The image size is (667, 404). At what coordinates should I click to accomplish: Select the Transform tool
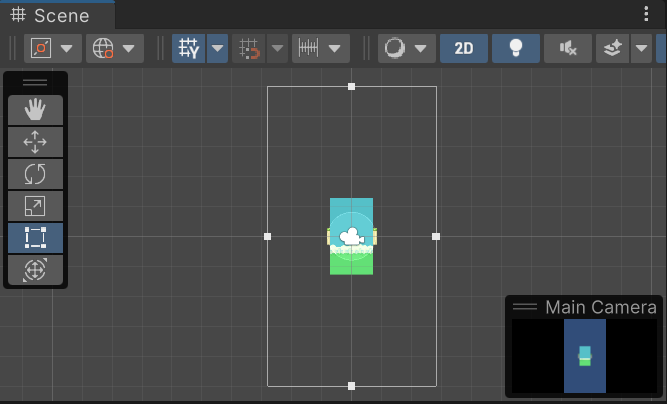35,270
